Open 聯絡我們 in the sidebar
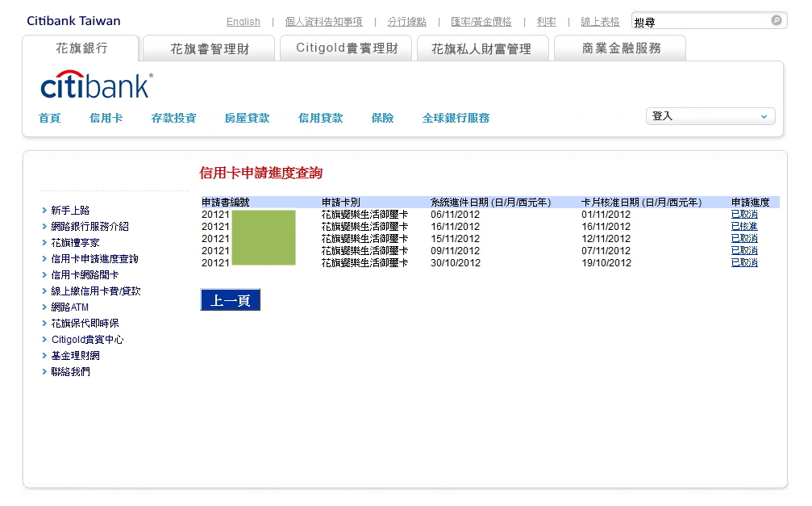 (x=70, y=372)
